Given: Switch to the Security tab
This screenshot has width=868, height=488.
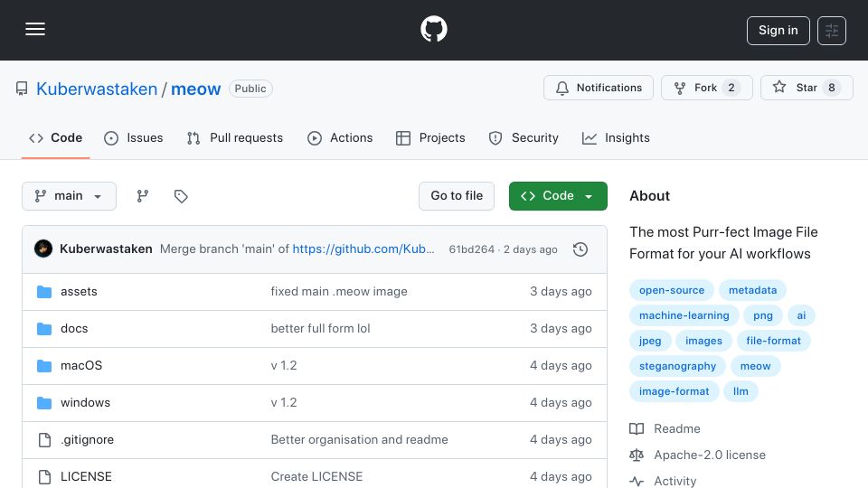Looking at the screenshot, I should [x=524, y=137].
